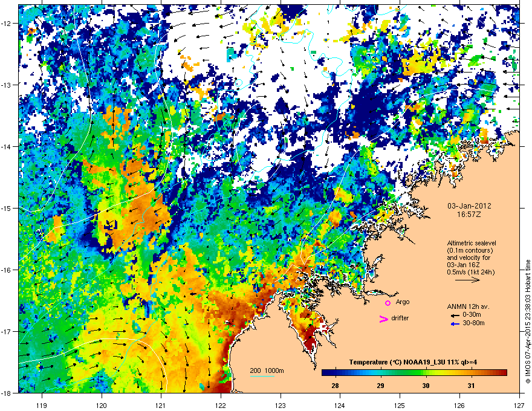Click longitude axis label '122'

click(x=221, y=405)
